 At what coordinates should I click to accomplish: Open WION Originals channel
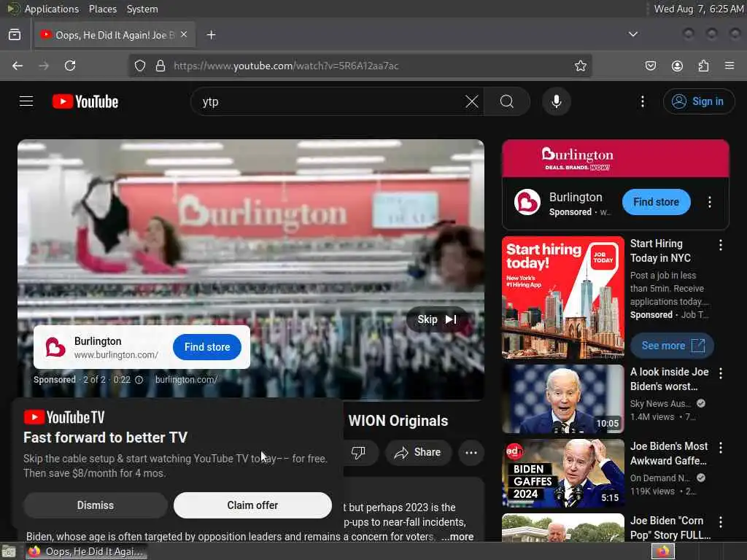tap(398, 421)
